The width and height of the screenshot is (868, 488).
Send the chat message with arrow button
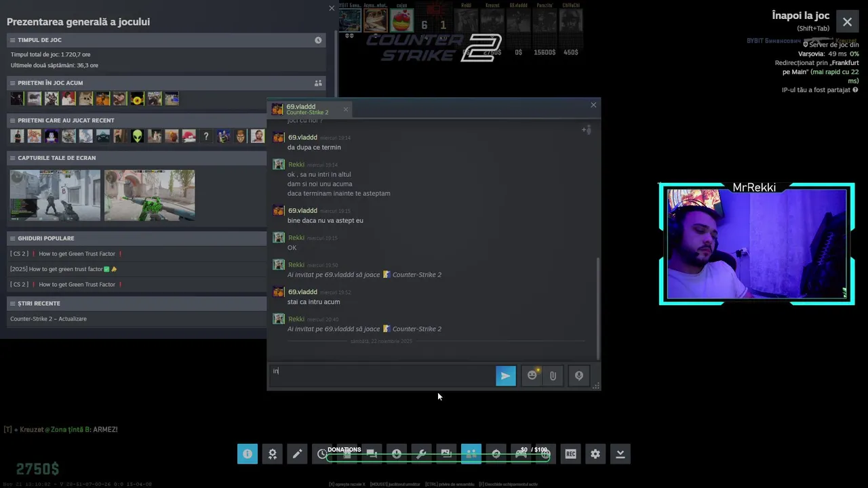[506, 375]
